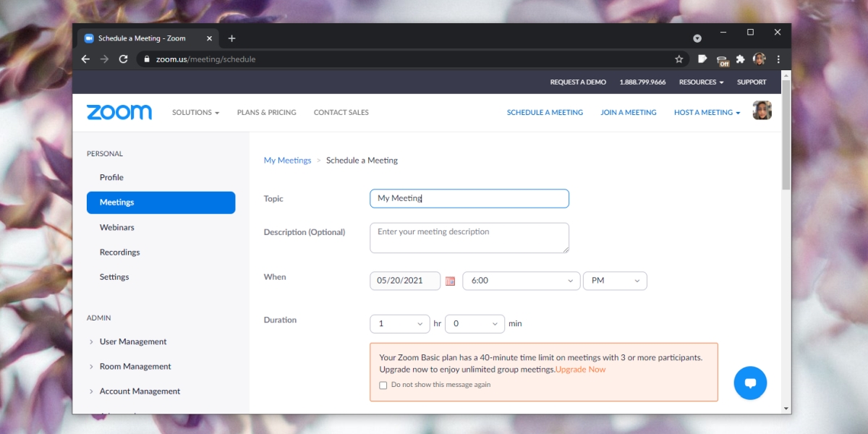Open the extensions puzzle icon
The width and height of the screenshot is (868, 434).
740,59
